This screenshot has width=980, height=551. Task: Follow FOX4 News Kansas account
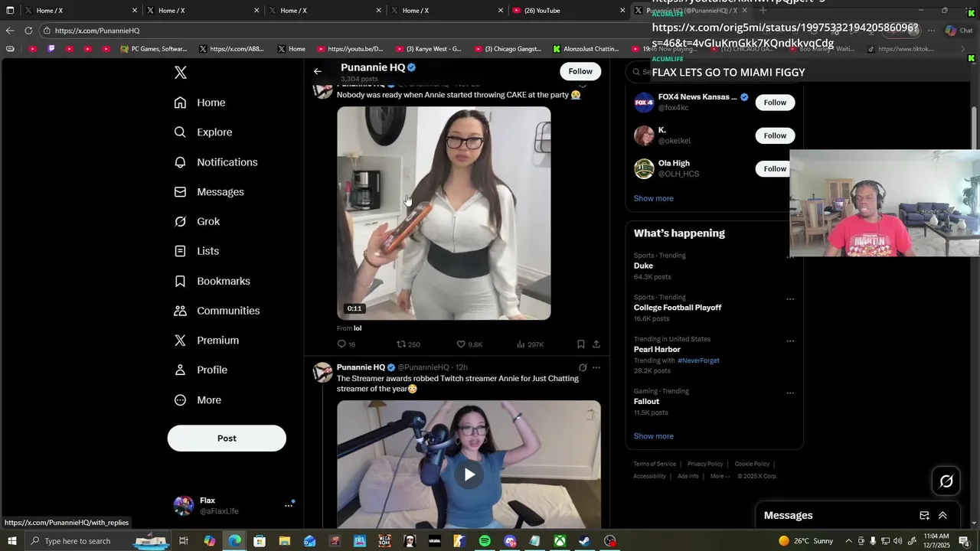[775, 103]
